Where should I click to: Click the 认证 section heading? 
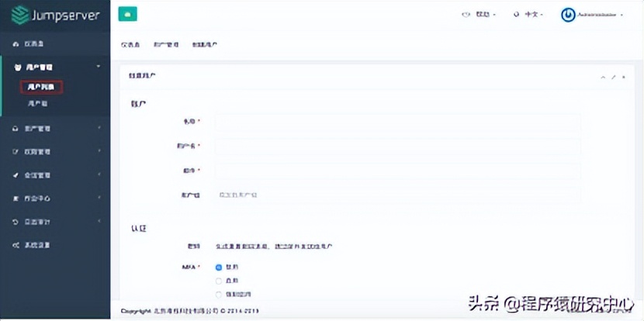(138, 229)
